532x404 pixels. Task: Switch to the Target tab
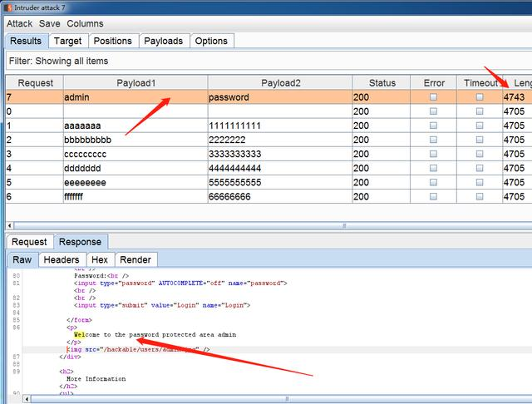tap(68, 41)
